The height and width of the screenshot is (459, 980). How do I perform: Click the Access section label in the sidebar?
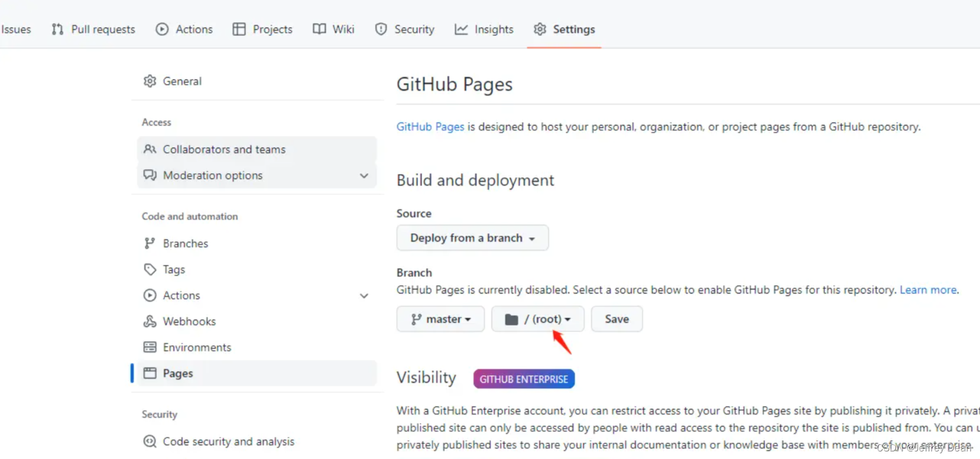[156, 122]
